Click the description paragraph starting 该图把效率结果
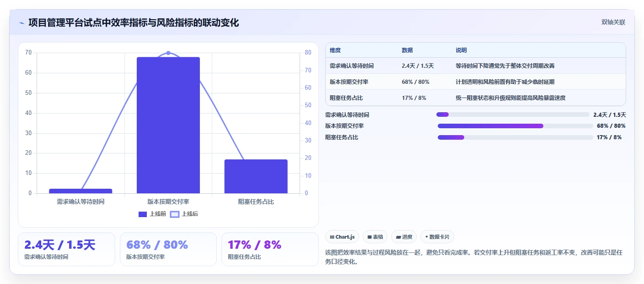The image size is (644, 284). click(x=473, y=257)
